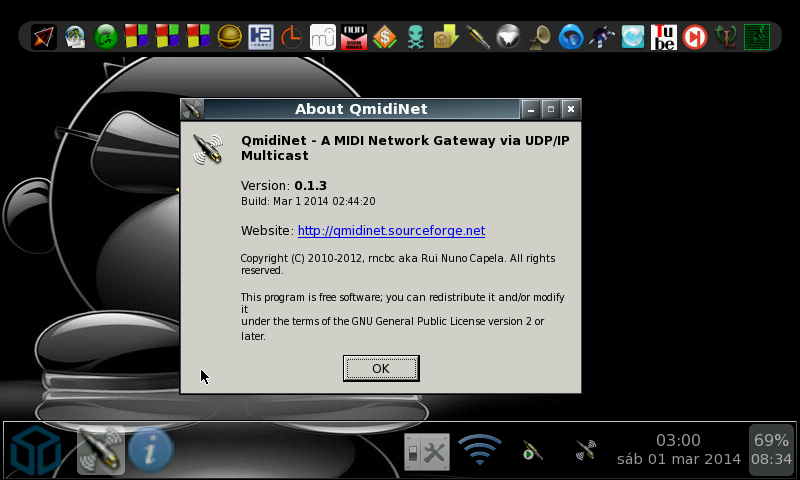Click the QmidiNet system tray icon
Screen dimensions: 800x480
586,450
